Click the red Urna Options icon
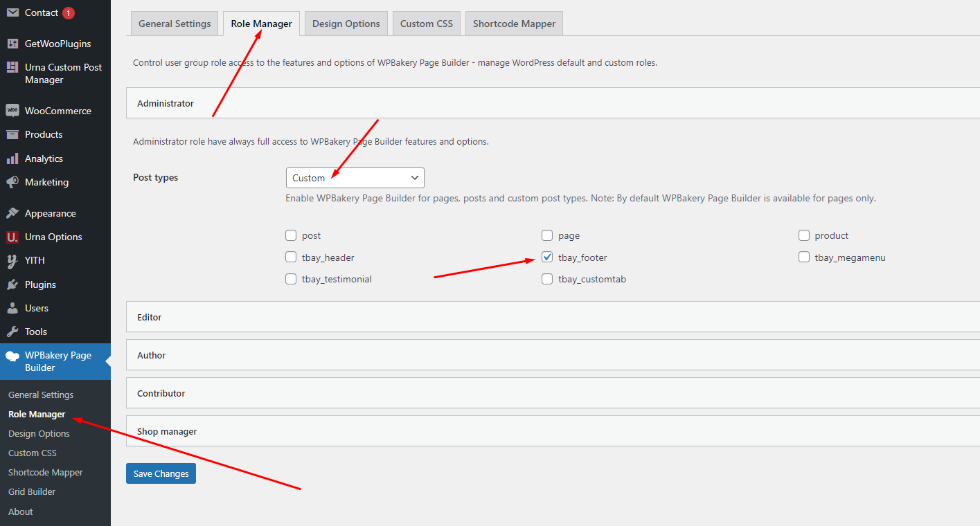 [12, 237]
